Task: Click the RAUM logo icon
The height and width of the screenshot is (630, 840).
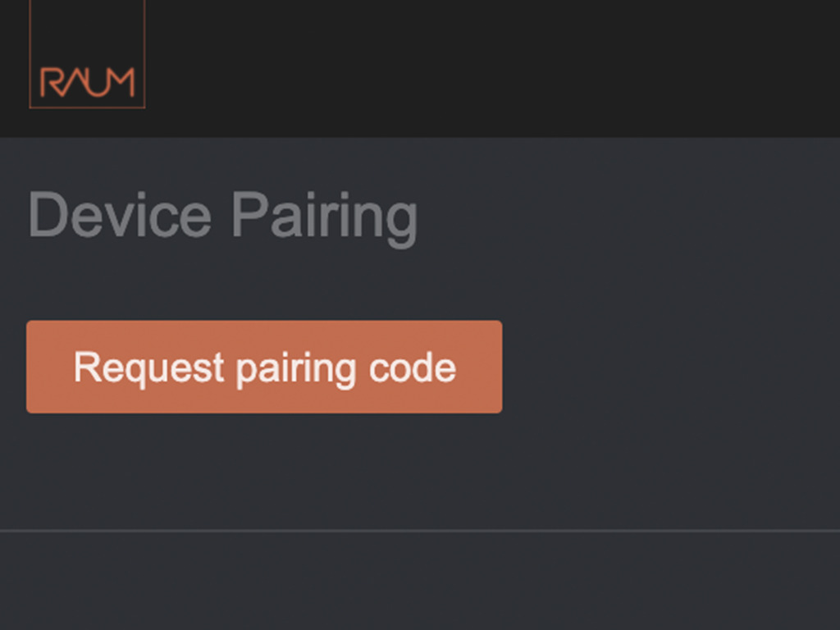Action: tap(87, 54)
